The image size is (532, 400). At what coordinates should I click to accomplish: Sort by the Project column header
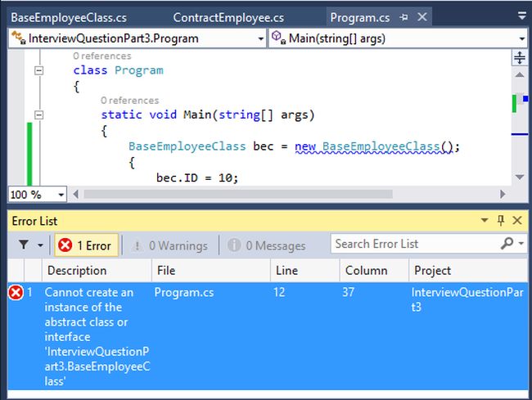(468, 271)
